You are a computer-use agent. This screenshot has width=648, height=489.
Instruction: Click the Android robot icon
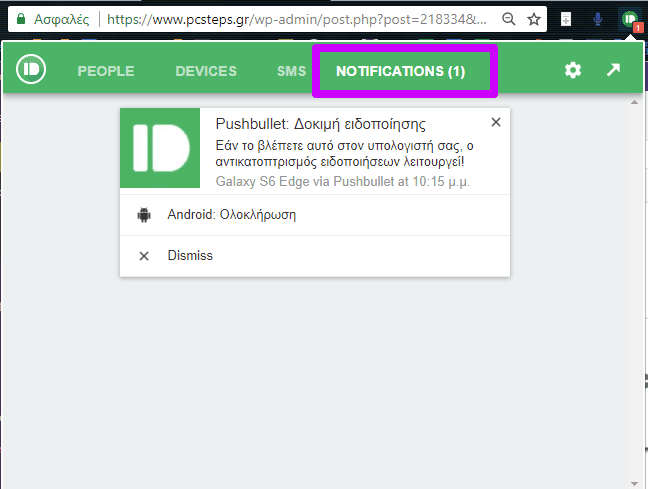144,215
